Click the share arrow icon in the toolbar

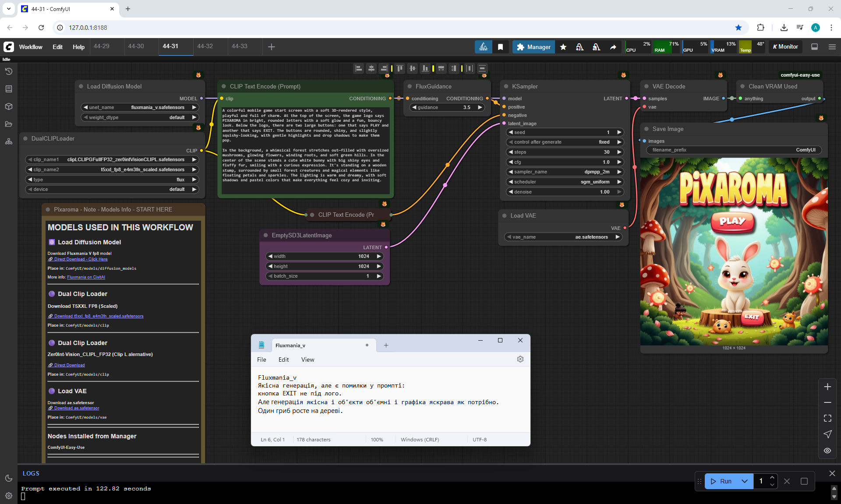613,47
